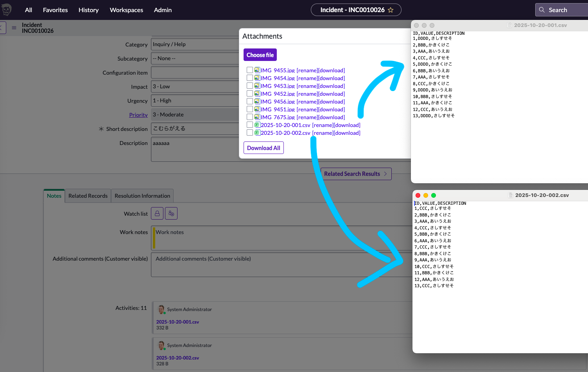Open the 2025-10-20-002.csv attachment link in the list
588x372 pixels.
pos(285,133)
